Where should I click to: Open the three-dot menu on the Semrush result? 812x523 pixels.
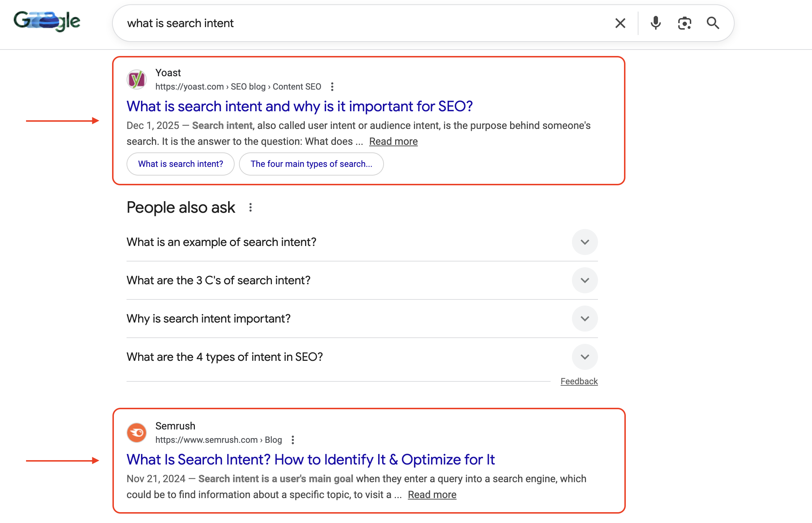click(x=292, y=440)
